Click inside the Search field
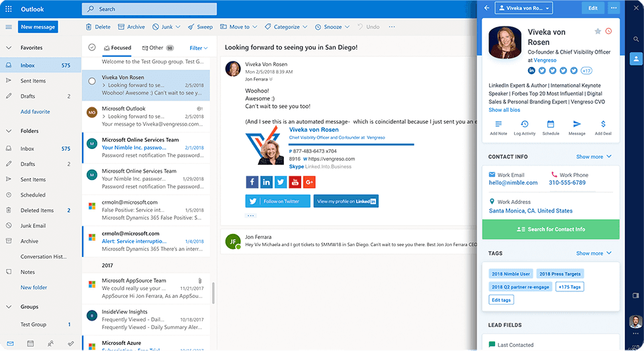Viewport: 644px width, 351px height. pos(150,9)
